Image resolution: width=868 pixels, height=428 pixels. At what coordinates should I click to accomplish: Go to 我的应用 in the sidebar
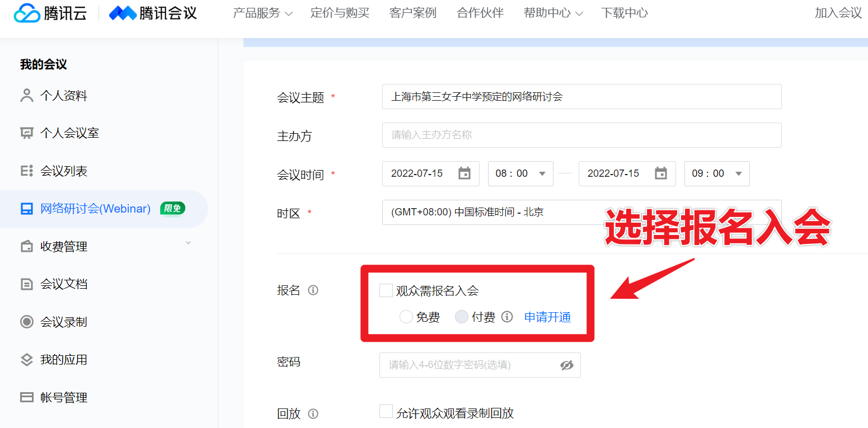point(64,360)
